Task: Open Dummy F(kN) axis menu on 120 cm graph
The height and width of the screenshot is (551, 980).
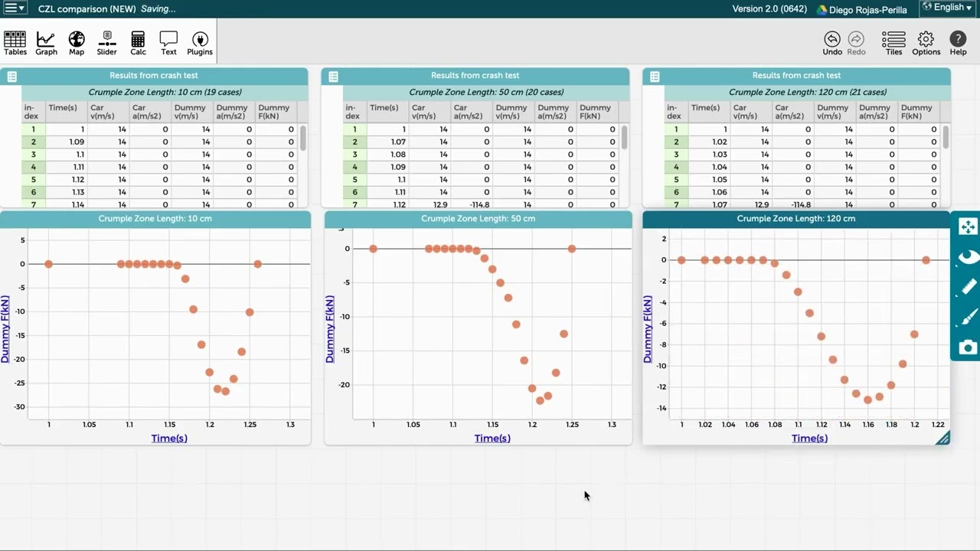Action: click(648, 329)
